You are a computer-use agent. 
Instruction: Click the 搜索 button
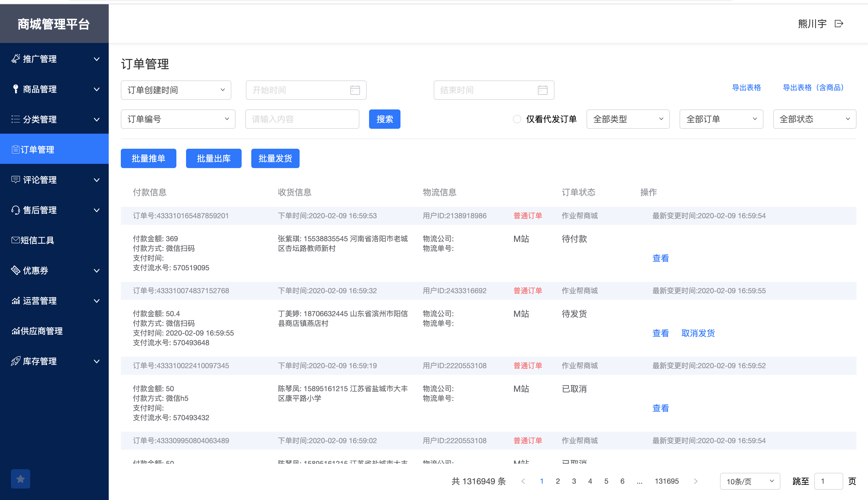[384, 119]
